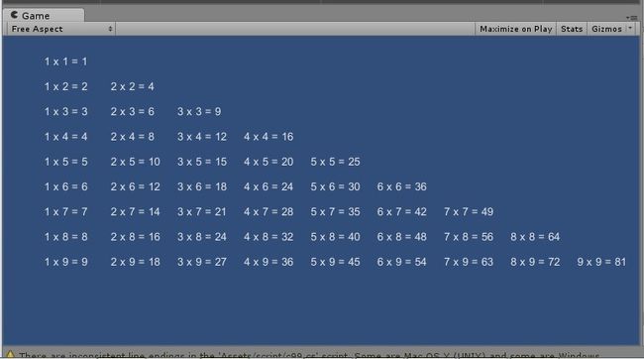644x359 pixels.
Task: Click the text '7 x 9 = 63'
Action: point(469,262)
